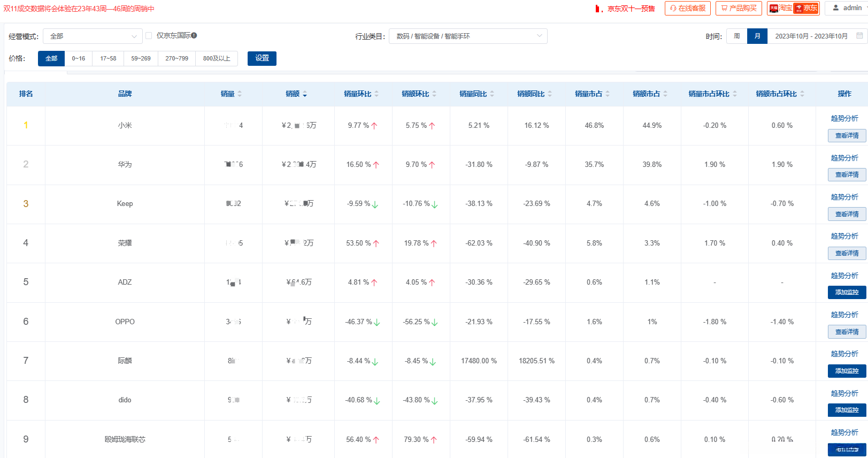Screen dimensions: 868x458
Task: Filter by 800及以上 price range
Action: pos(217,58)
